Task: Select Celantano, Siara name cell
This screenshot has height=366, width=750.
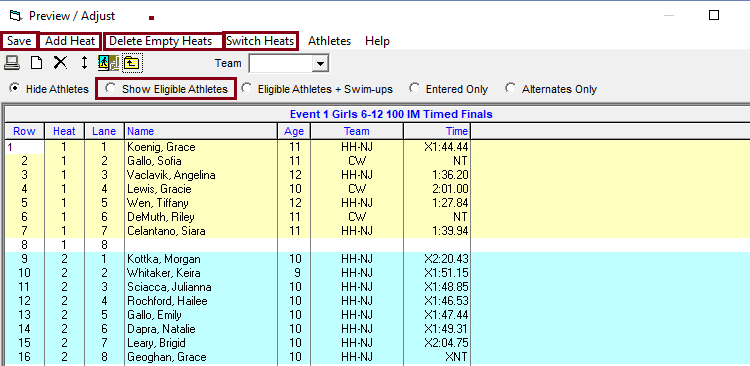Action: [x=201, y=231]
